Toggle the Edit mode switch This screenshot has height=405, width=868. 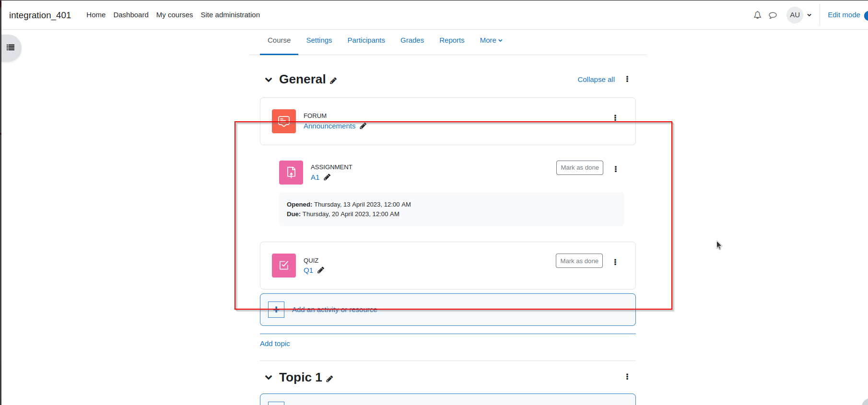tap(866, 15)
